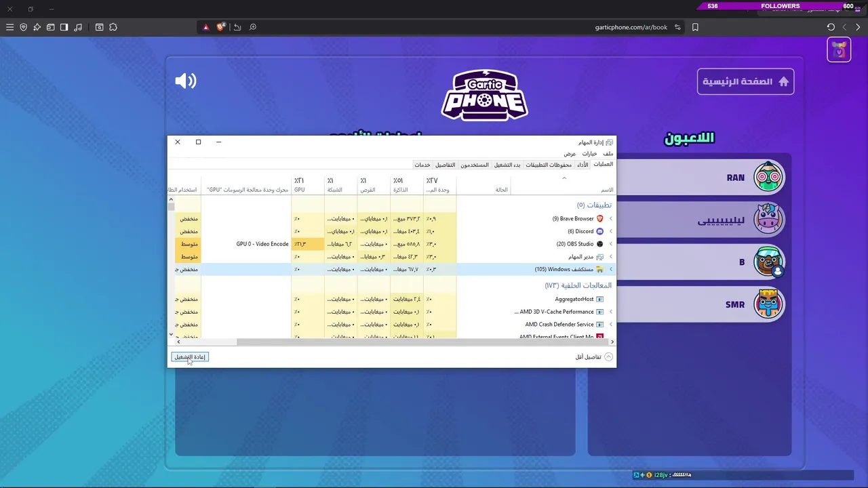Open the Brave Wallet icon
This screenshot has width=868, height=488.
50,27
